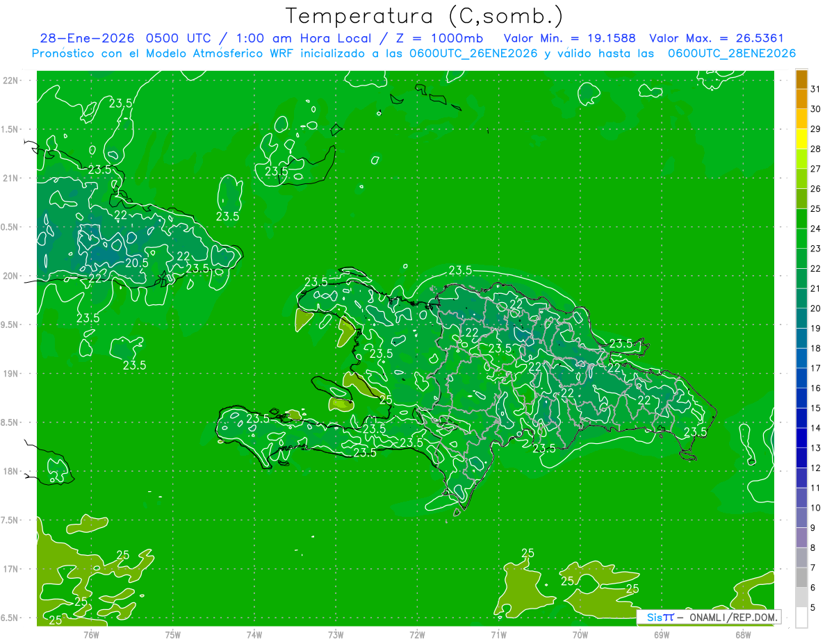Click the legend value "31"

(816, 89)
